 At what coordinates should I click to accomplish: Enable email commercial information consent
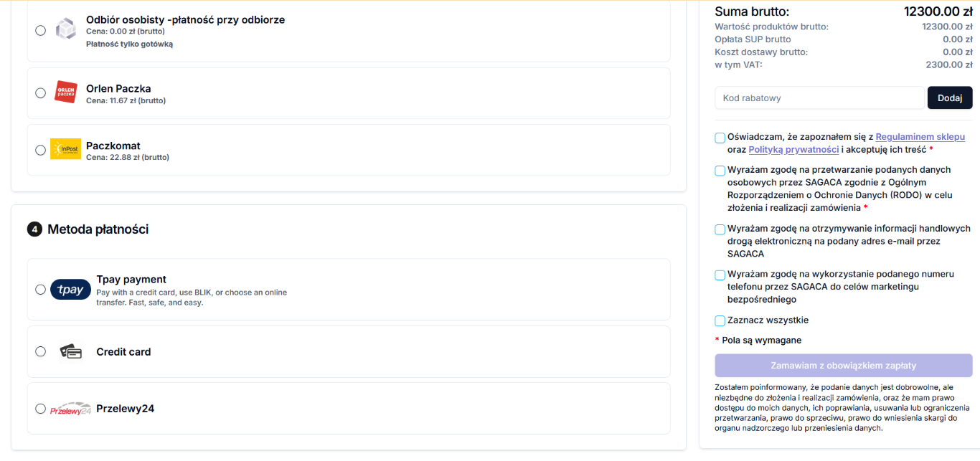(x=720, y=229)
